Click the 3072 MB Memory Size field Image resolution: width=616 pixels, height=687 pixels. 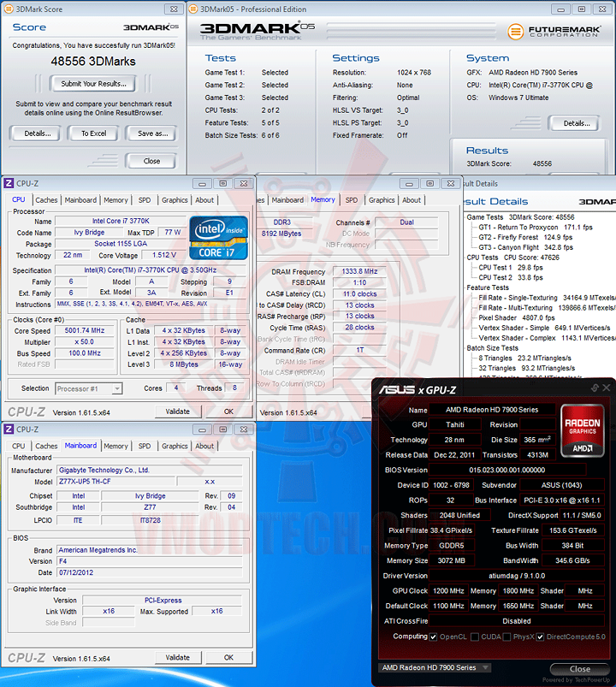pos(451,561)
